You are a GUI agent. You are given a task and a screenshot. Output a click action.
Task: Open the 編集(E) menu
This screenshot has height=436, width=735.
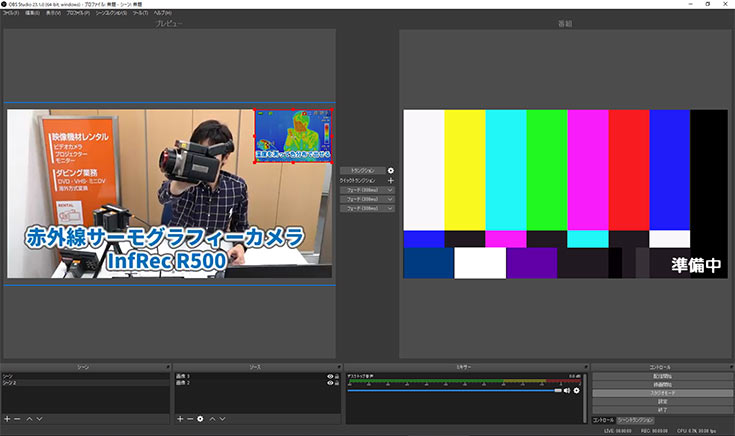(x=32, y=13)
